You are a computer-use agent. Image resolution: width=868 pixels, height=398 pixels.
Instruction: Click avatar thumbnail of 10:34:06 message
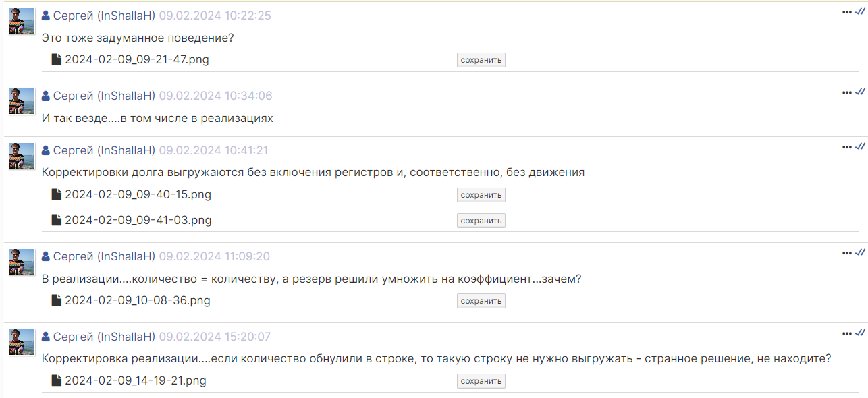coord(22,101)
